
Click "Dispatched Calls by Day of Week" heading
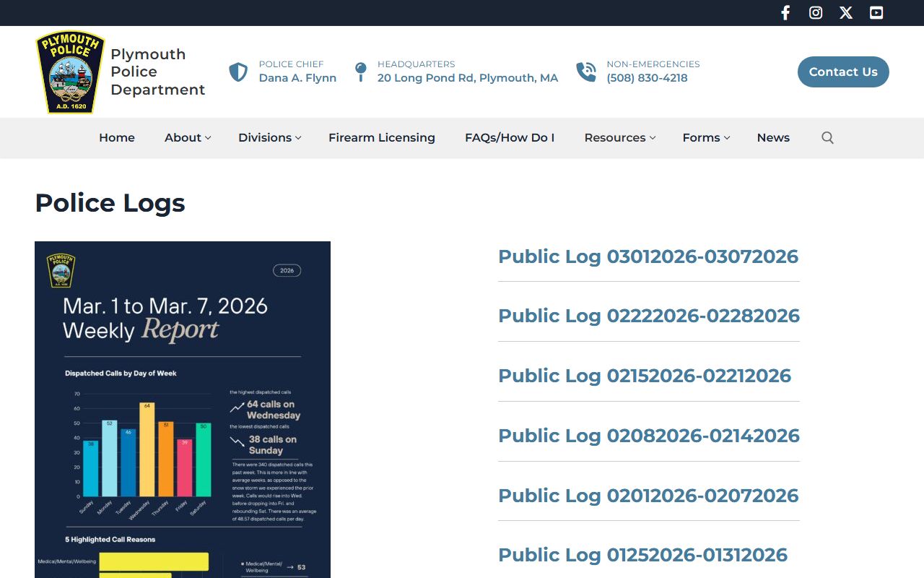pyautogui.click(x=121, y=374)
